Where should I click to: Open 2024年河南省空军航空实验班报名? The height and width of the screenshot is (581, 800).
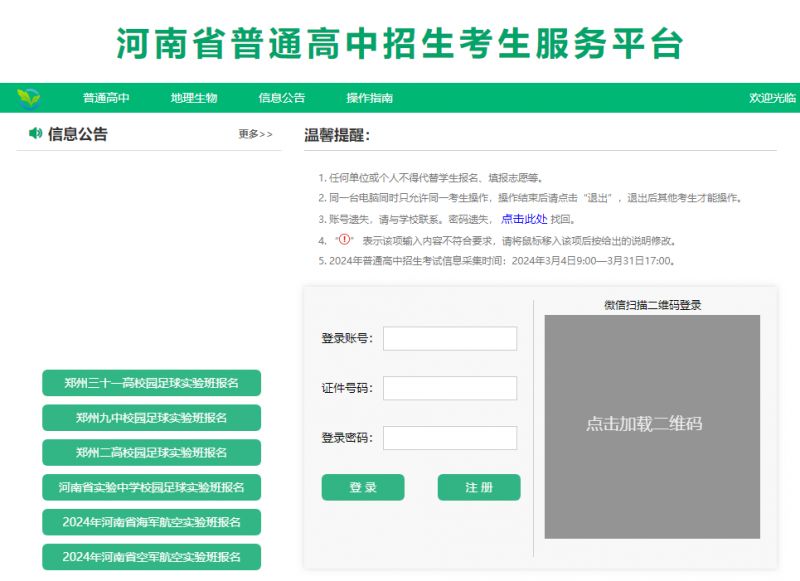coord(152,557)
